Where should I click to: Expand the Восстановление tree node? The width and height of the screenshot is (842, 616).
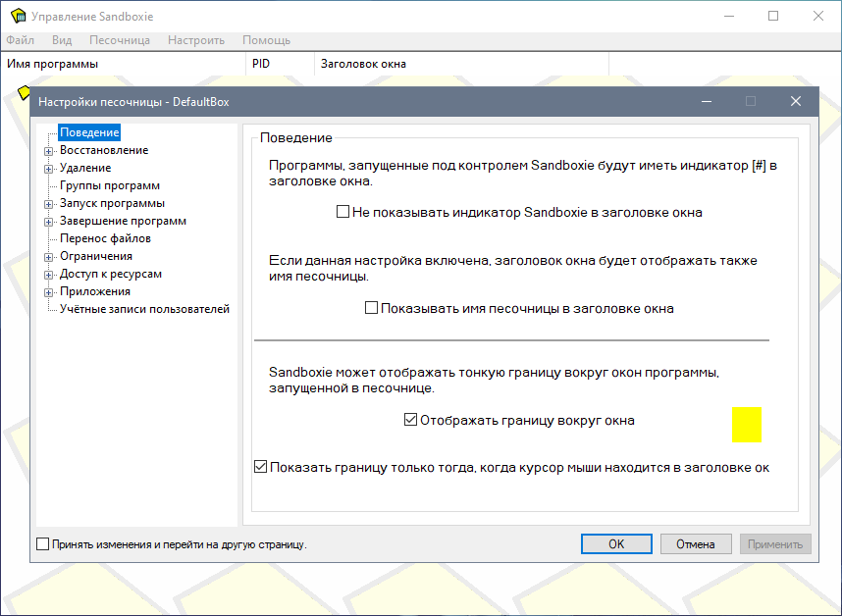48,151
